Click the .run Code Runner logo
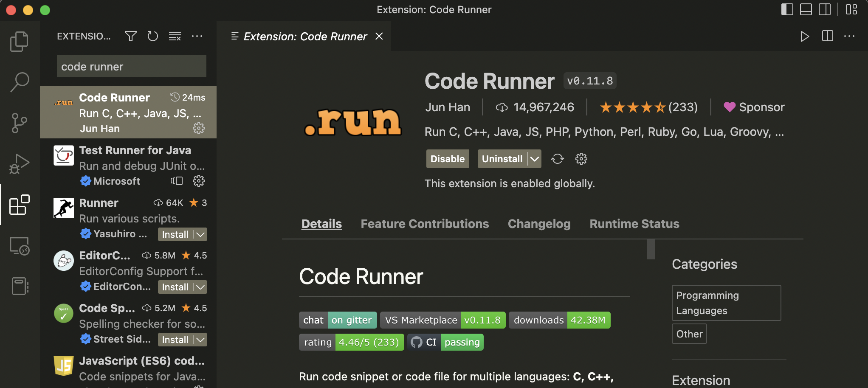The height and width of the screenshot is (388, 868). click(353, 122)
